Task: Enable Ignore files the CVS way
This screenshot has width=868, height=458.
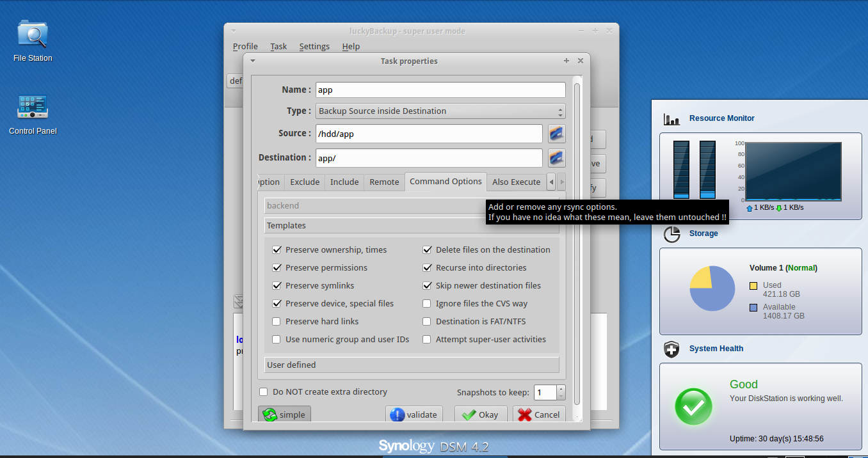Action: coord(427,303)
